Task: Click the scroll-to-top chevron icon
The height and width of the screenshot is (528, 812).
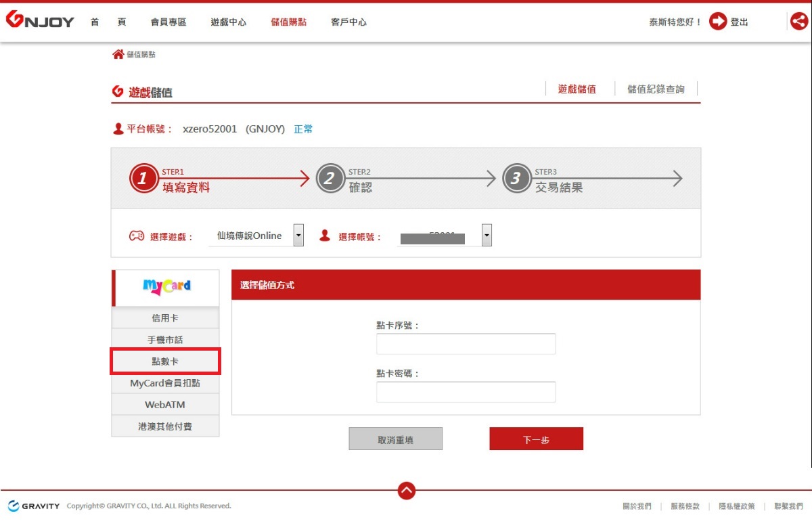Action: pyautogui.click(x=407, y=491)
